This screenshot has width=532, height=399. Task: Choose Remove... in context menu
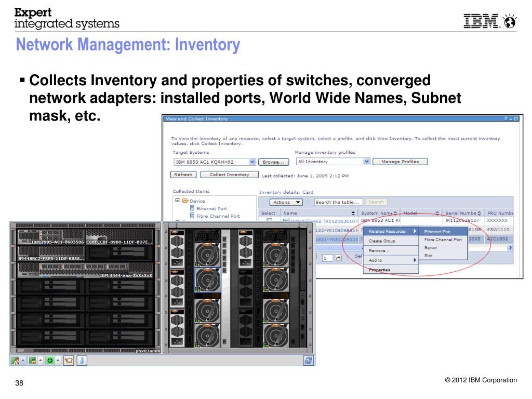391,250
